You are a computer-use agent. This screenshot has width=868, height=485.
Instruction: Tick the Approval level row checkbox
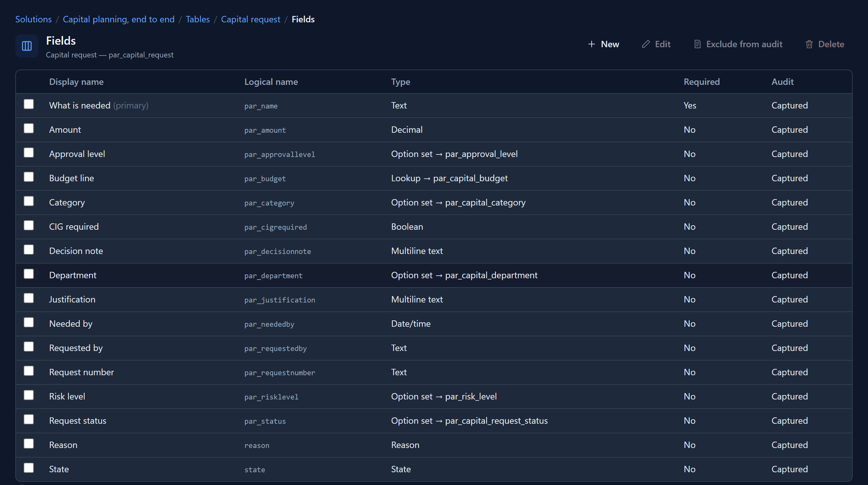click(29, 153)
